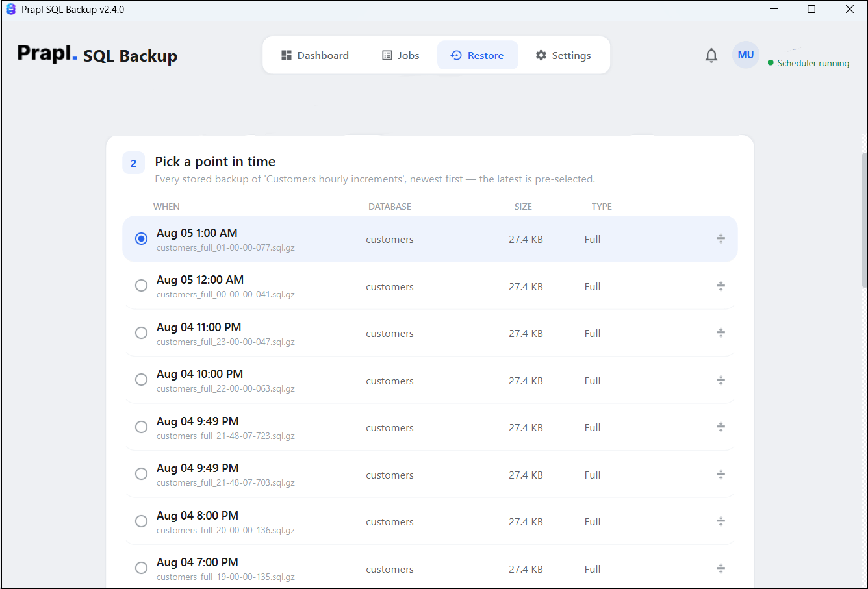The width and height of the screenshot is (868, 589).
Task: Click the compress-arrows icon on Aug 04 10:00 PM row
Action: (721, 380)
